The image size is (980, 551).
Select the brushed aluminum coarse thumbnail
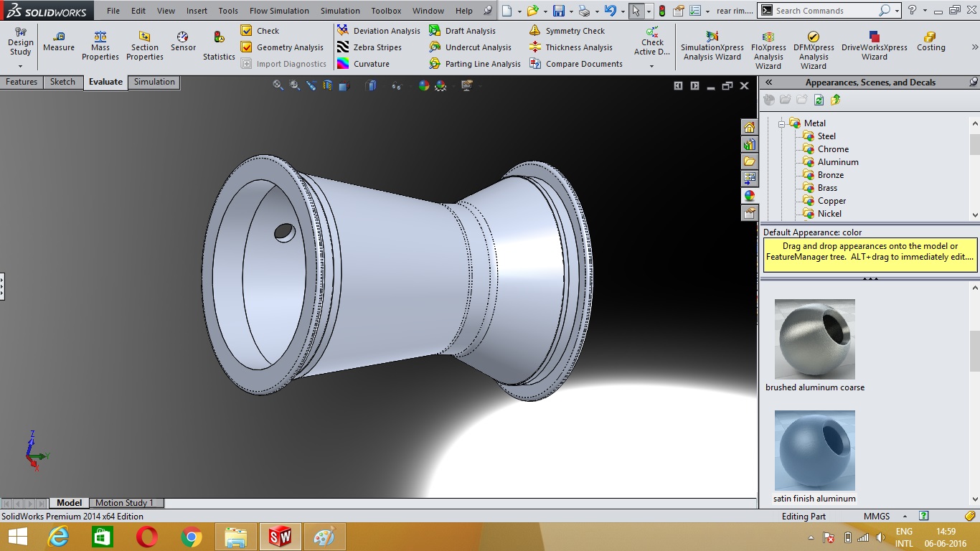(x=814, y=339)
